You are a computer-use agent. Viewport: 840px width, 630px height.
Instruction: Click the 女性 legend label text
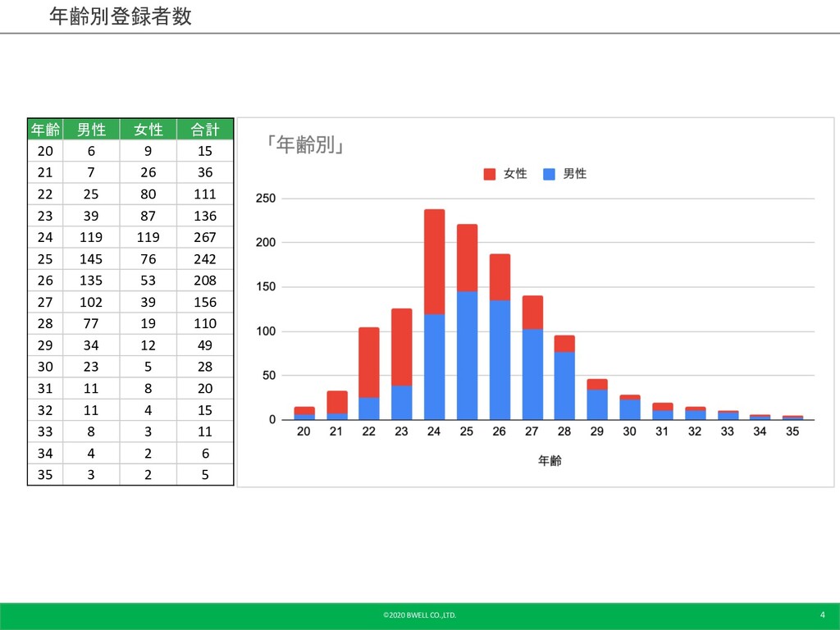coord(515,174)
